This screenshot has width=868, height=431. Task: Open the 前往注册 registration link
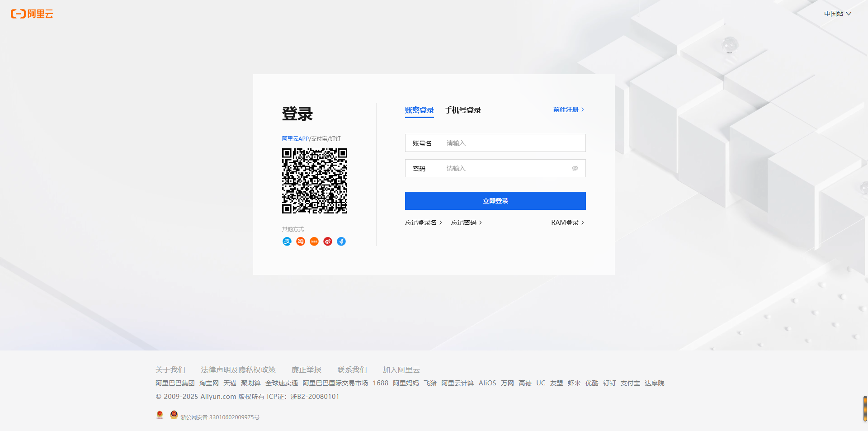click(x=566, y=109)
